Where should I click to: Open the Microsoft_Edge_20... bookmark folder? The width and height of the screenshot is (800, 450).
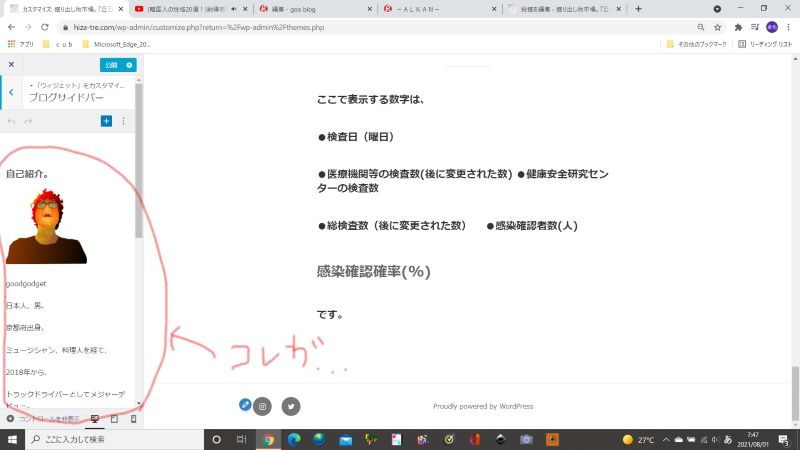tap(116, 44)
